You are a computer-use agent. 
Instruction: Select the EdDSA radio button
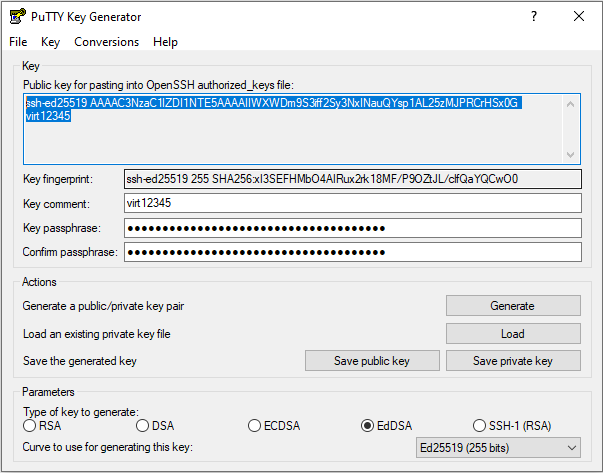pyautogui.click(x=368, y=426)
